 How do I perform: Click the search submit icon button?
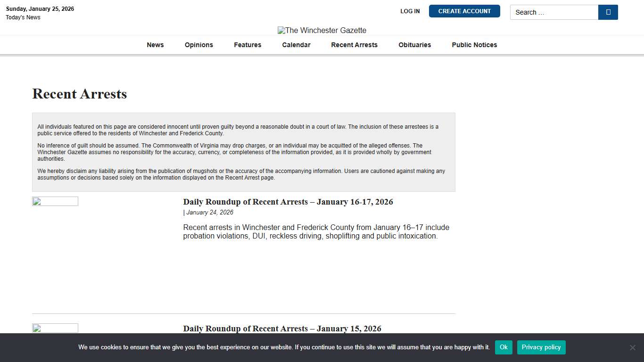coord(608,12)
